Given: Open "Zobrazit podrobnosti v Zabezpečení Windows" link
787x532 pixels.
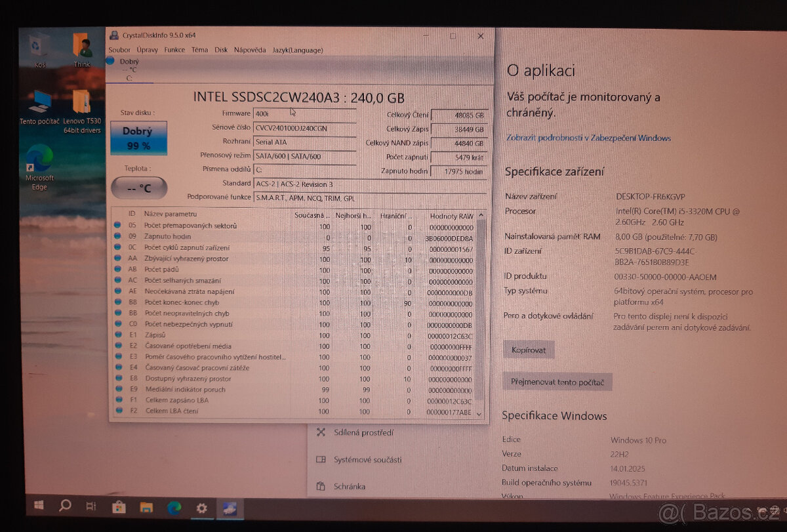Looking at the screenshot, I should (x=588, y=138).
